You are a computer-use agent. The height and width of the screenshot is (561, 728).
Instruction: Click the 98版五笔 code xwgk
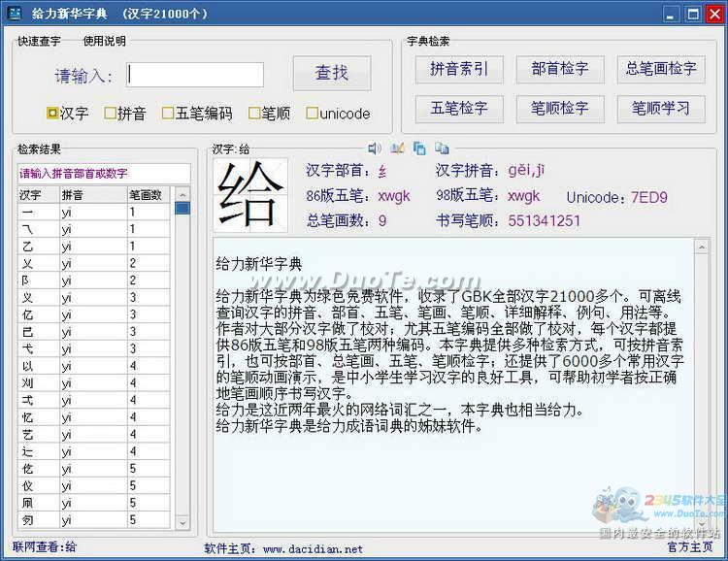[x=524, y=195]
